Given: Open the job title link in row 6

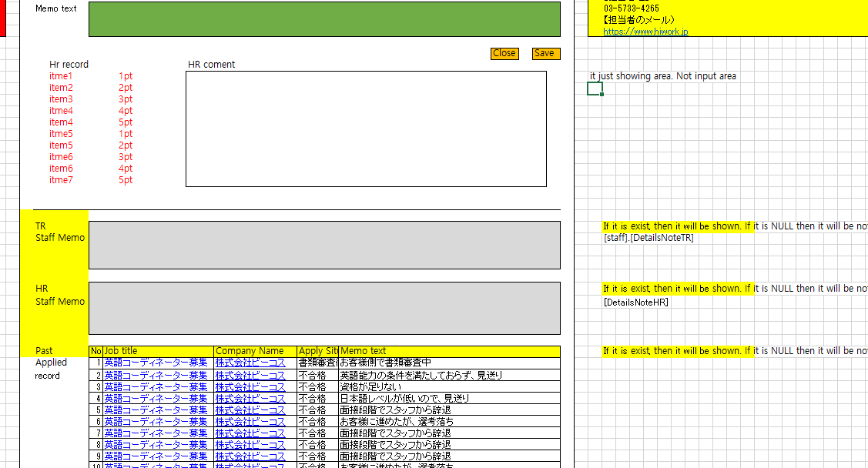Looking at the screenshot, I should pyautogui.click(x=156, y=422).
